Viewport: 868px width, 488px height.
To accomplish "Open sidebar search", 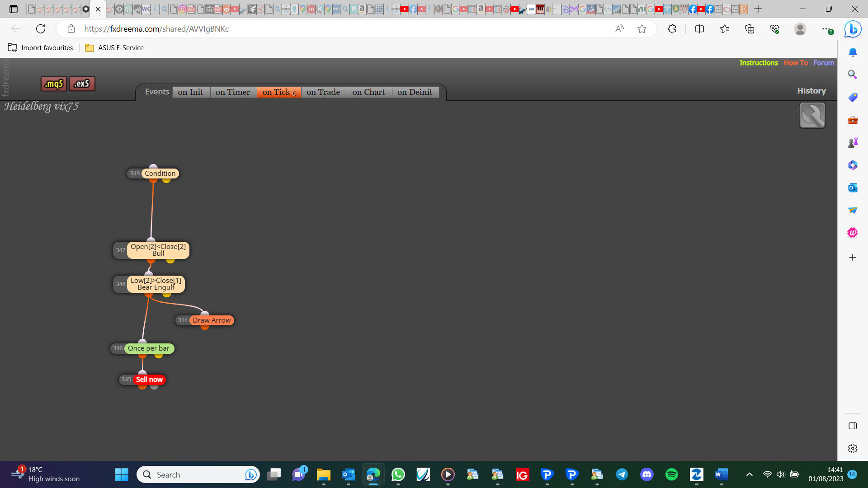I will click(853, 75).
